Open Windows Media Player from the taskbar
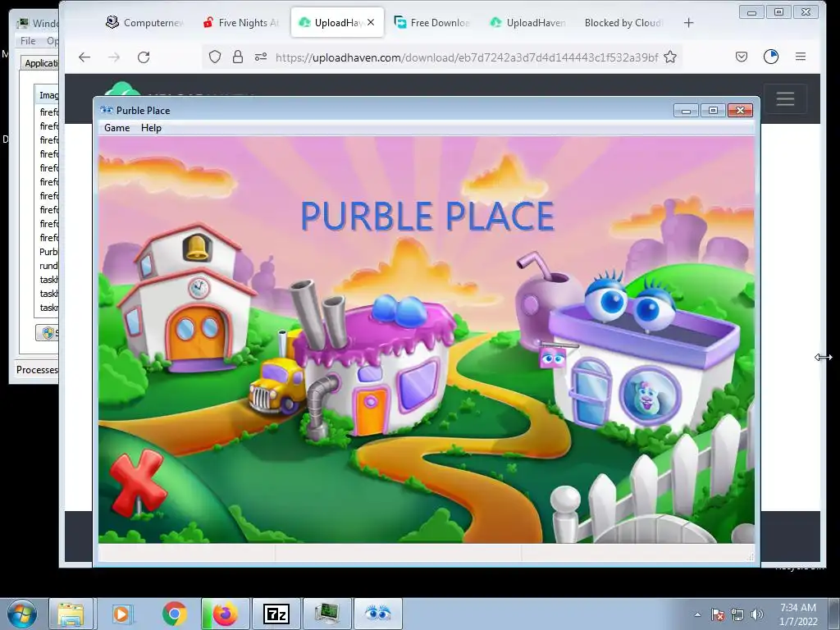The width and height of the screenshot is (840, 630). pyautogui.click(x=122, y=614)
